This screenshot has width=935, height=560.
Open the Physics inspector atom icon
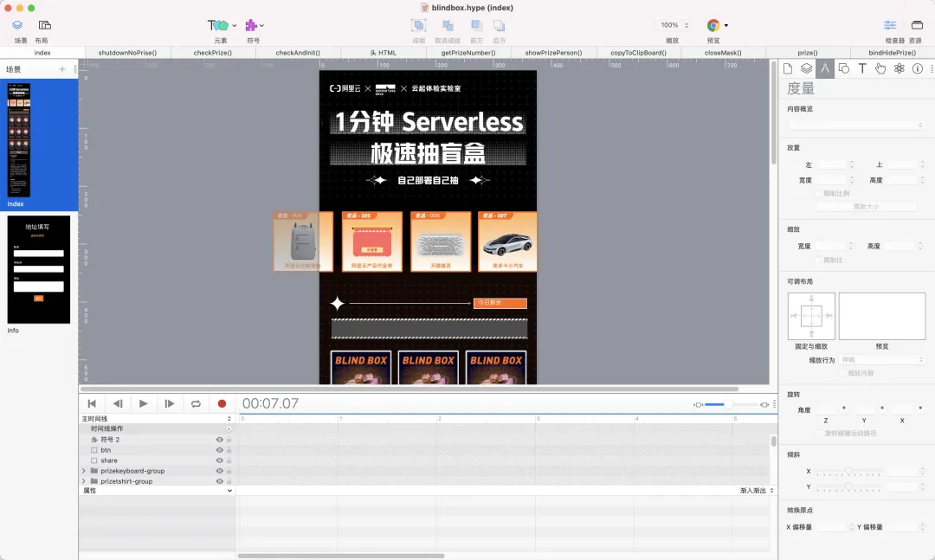pyautogui.click(x=900, y=68)
